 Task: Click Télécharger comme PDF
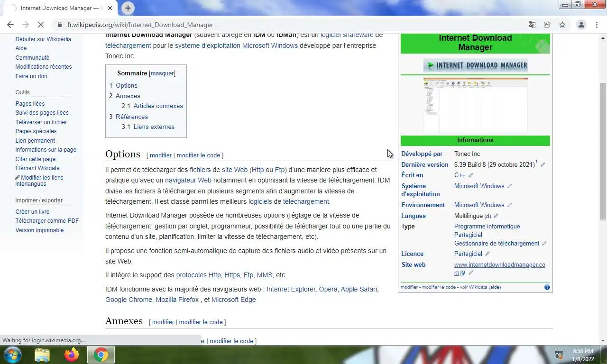[x=47, y=221]
